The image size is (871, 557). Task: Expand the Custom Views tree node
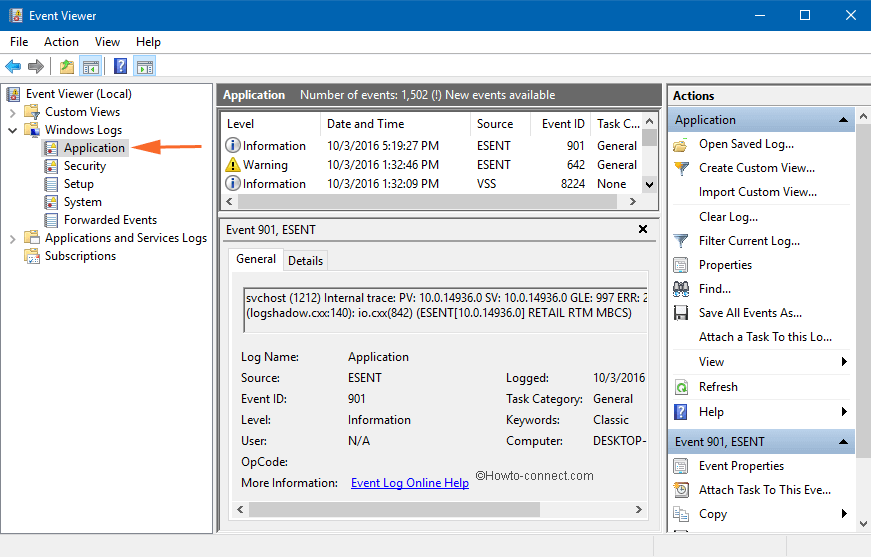coord(13,113)
